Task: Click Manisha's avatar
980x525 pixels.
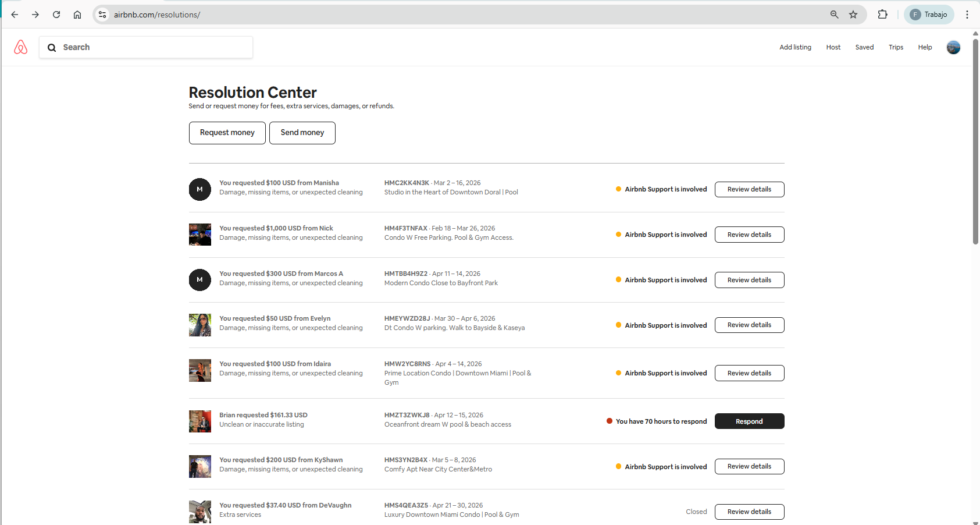Action: pos(200,189)
